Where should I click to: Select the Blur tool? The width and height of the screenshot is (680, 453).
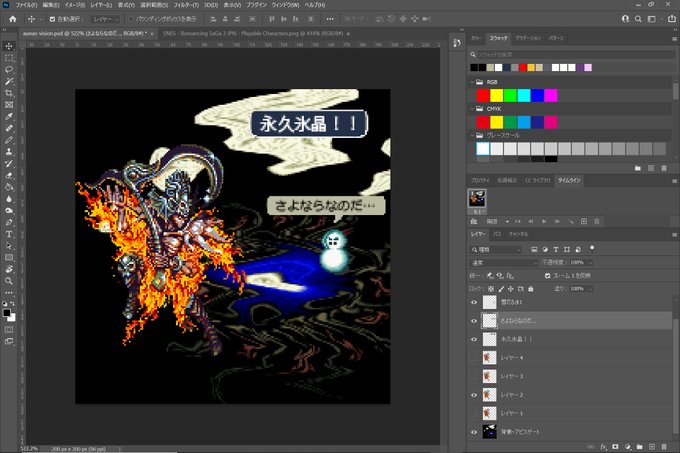click(9, 199)
